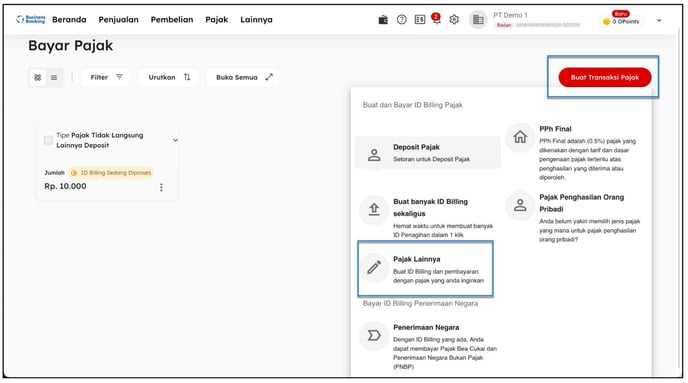Open the account dropdown arrow at top right
Screen dimensions: 688x383
tap(659, 21)
